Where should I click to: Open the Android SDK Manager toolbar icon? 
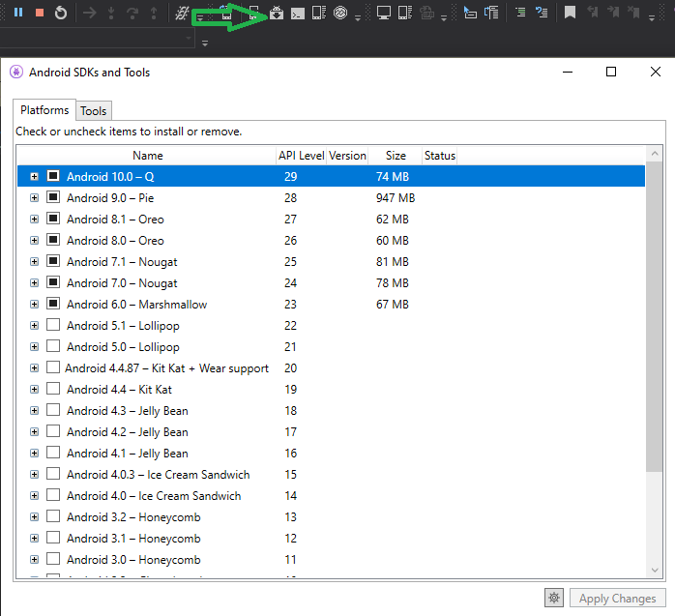(277, 13)
